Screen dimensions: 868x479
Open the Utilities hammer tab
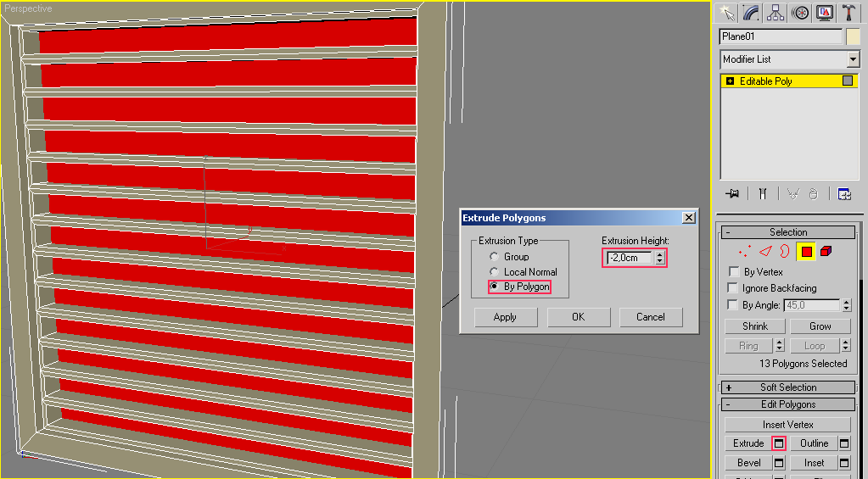848,13
